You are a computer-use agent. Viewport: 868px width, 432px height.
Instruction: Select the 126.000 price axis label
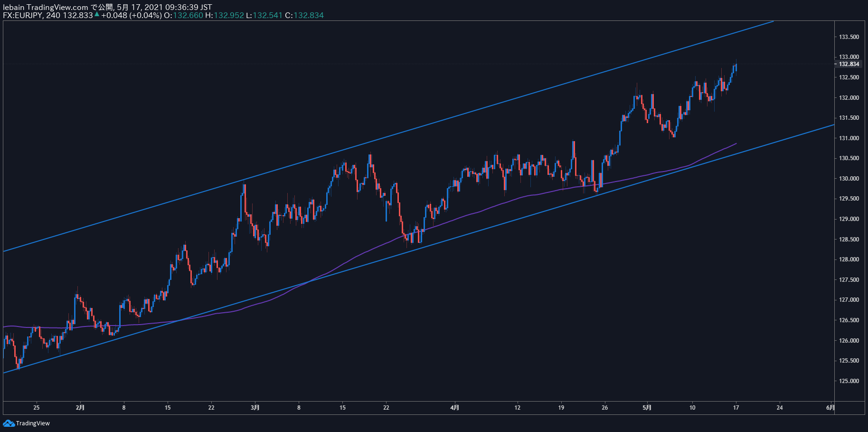point(849,341)
